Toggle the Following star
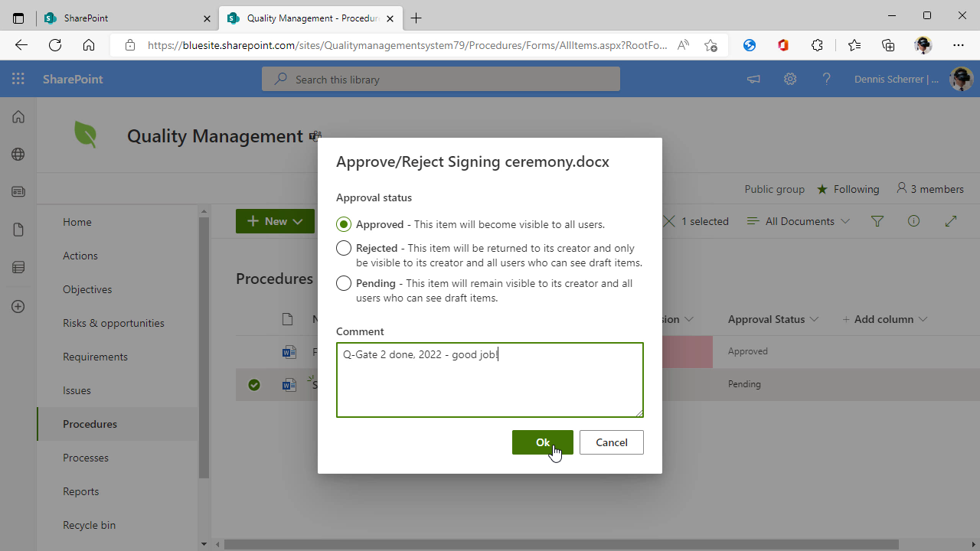Viewport: 980px width, 551px height. 822,189
